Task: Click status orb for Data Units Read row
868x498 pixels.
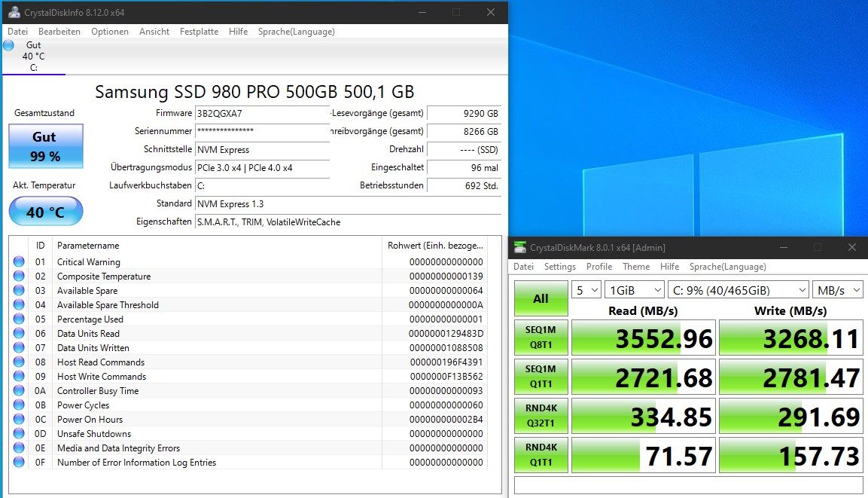Action: coord(19,334)
